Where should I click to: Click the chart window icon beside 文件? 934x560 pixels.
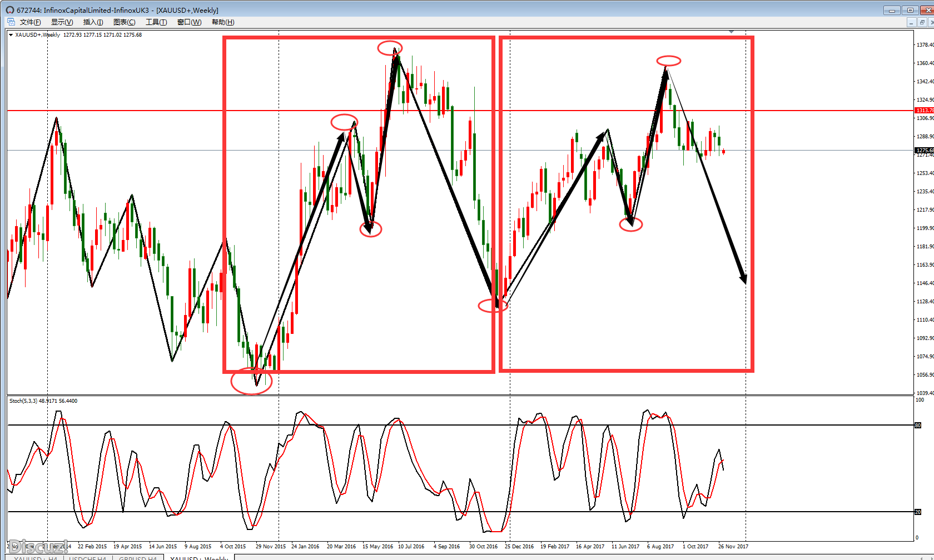point(11,22)
